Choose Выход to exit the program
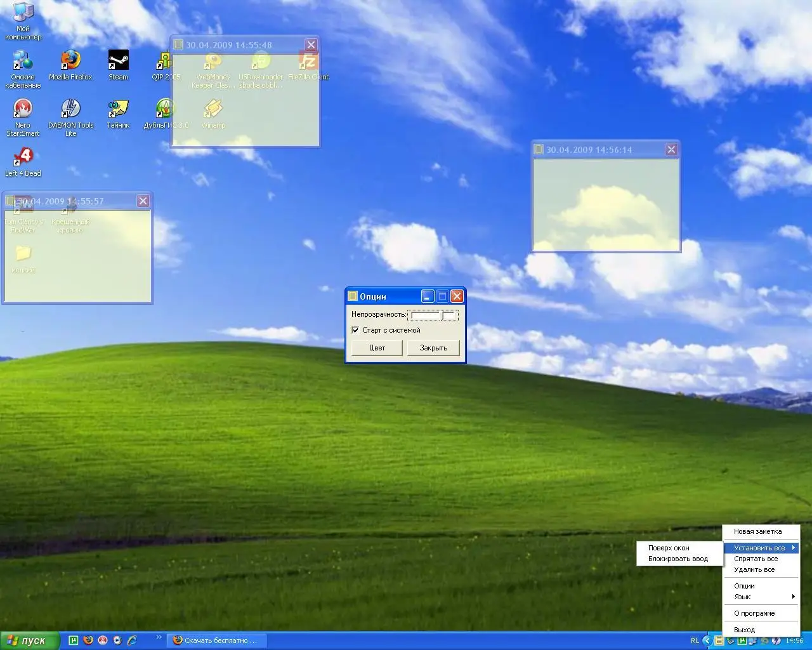 pyautogui.click(x=761, y=630)
